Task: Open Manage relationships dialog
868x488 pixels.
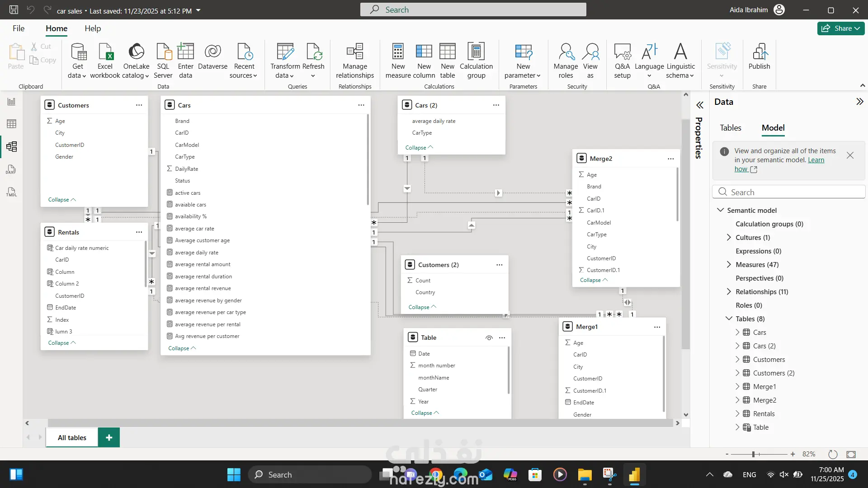Action: tap(355, 61)
